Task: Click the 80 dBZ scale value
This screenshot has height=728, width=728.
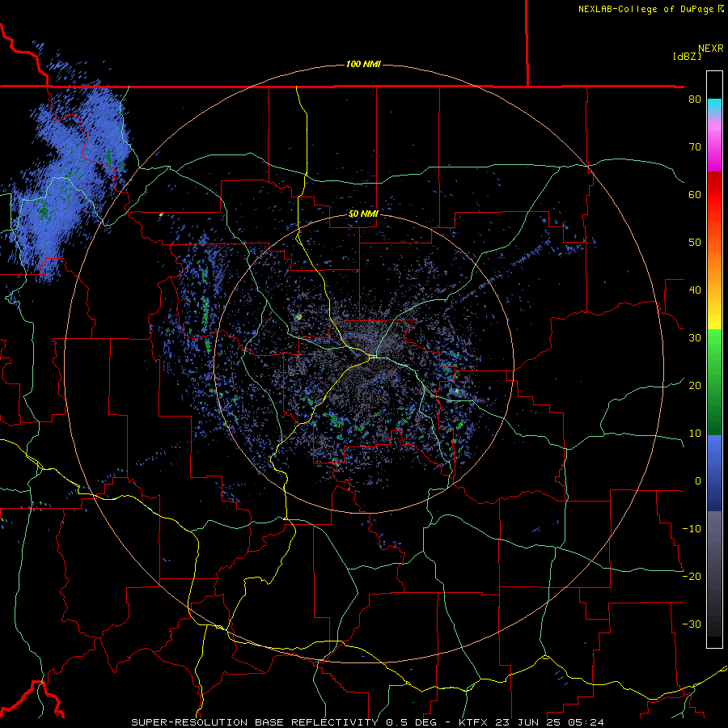Action: click(x=695, y=99)
